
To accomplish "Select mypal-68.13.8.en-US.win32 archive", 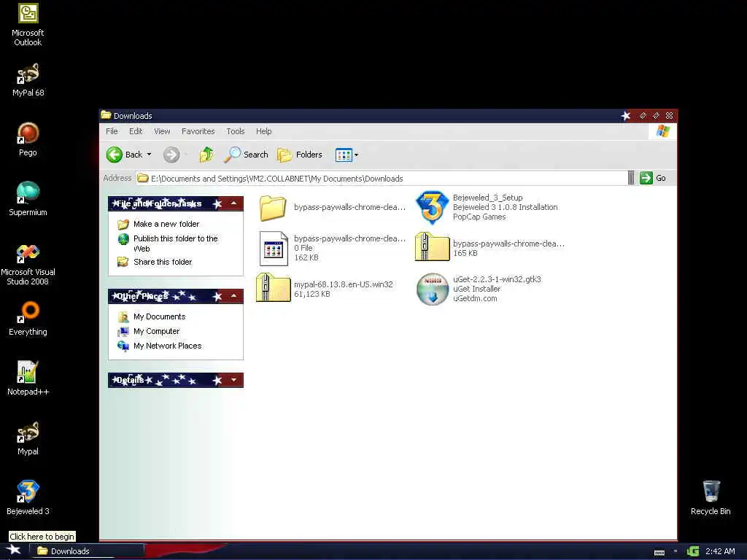I will point(325,289).
